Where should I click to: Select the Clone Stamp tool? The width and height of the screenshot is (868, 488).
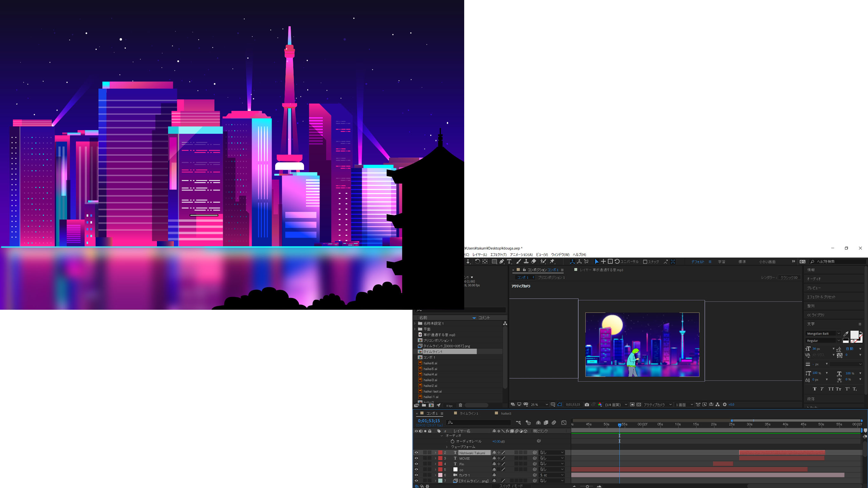point(526,261)
